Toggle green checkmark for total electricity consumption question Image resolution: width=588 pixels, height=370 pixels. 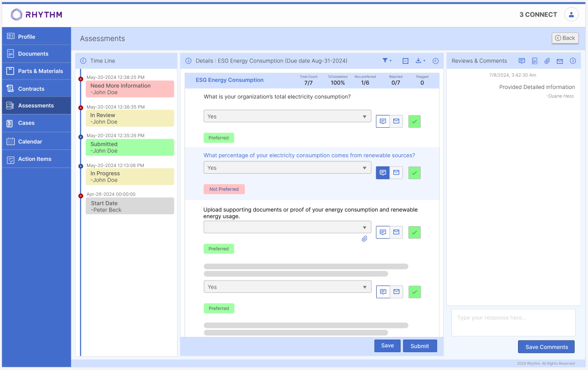tap(415, 122)
